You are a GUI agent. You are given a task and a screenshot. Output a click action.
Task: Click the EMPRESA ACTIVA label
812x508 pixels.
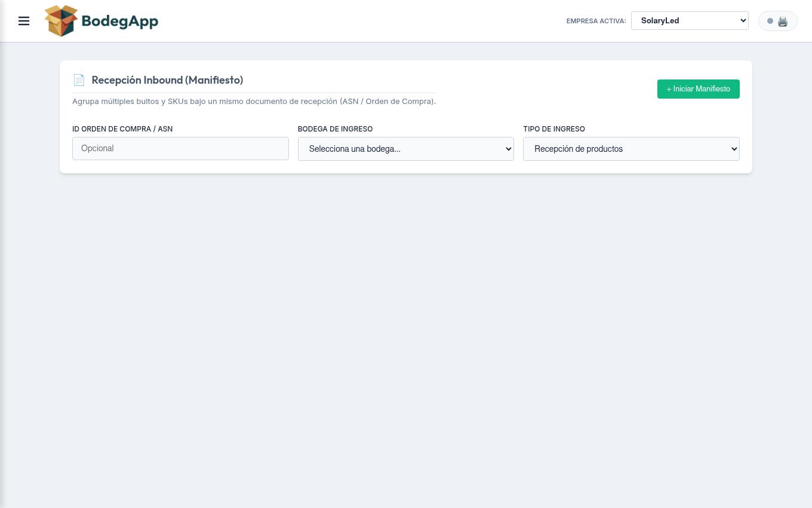(596, 21)
